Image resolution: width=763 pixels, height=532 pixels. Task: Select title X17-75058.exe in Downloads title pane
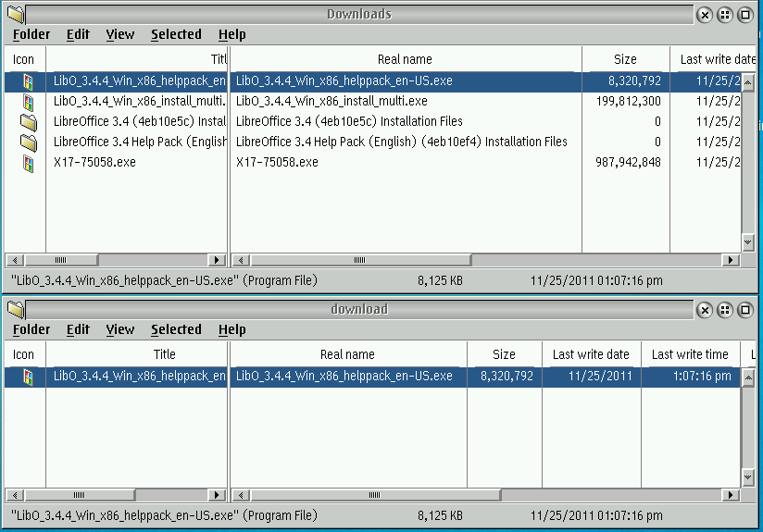(94, 163)
